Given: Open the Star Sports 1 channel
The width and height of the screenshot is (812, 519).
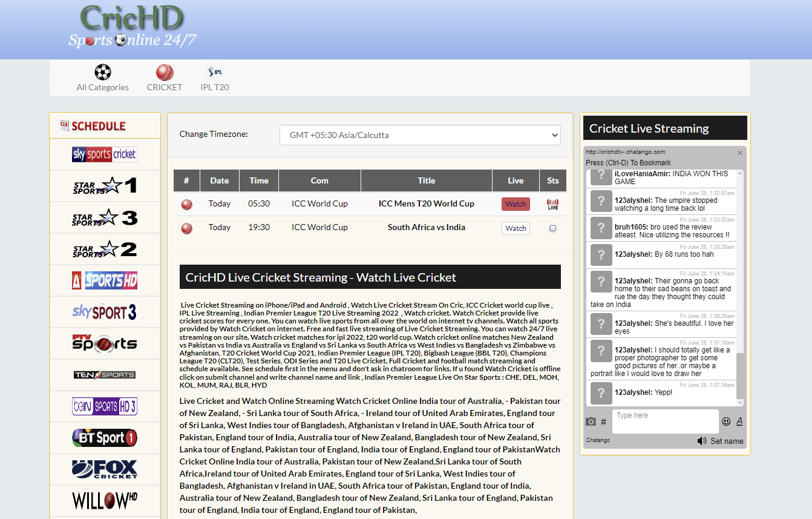Looking at the screenshot, I should click(x=104, y=186).
